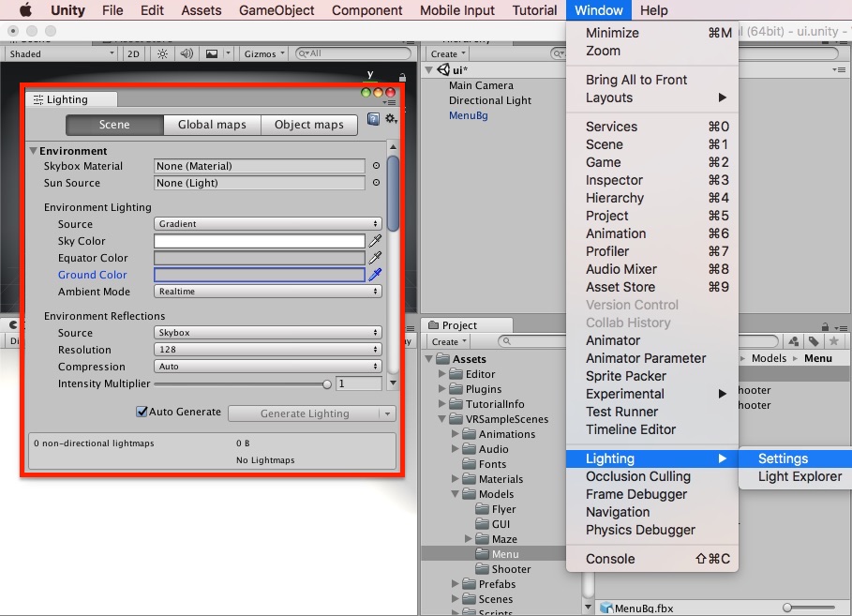
Task: Select the GUI folder icon
Action: pyautogui.click(x=482, y=524)
